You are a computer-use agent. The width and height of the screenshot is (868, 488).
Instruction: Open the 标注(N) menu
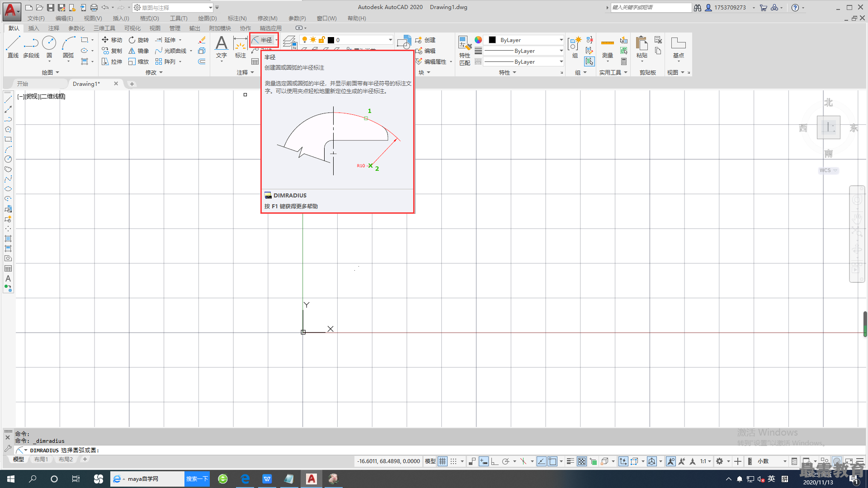(x=237, y=18)
